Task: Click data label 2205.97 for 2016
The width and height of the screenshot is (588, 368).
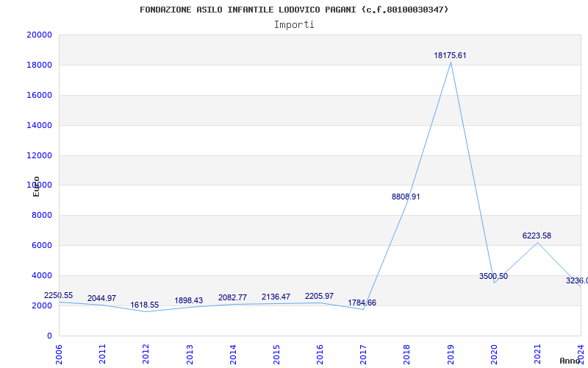Action: tap(319, 297)
